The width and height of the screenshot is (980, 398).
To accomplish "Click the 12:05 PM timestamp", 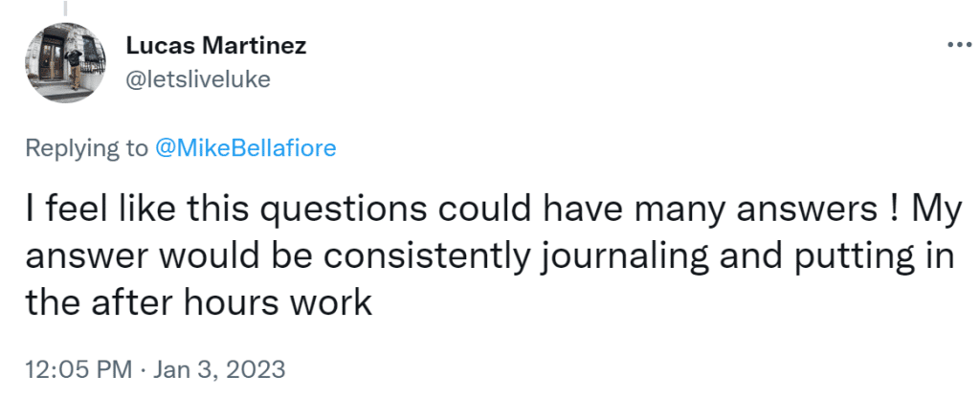I will tap(78, 368).
